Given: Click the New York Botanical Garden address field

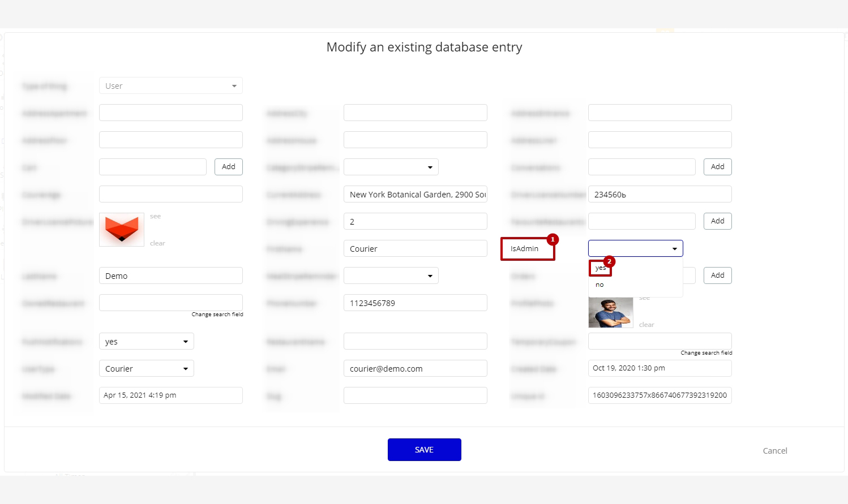Looking at the screenshot, I should [x=415, y=195].
